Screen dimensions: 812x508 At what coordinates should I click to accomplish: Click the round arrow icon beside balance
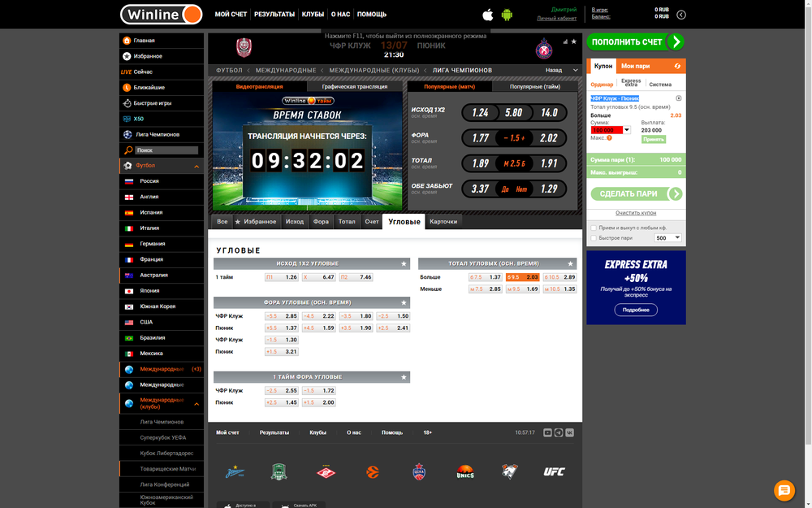point(681,15)
